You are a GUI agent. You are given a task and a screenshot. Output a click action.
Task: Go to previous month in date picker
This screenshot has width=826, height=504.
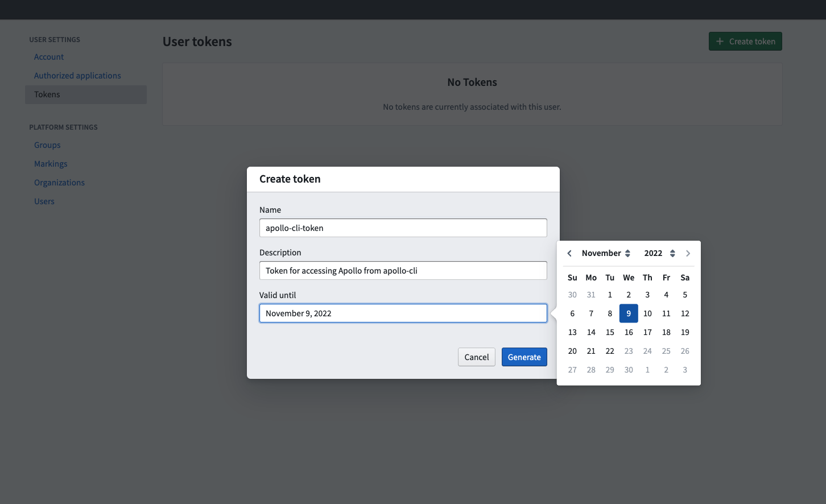click(569, 253)
